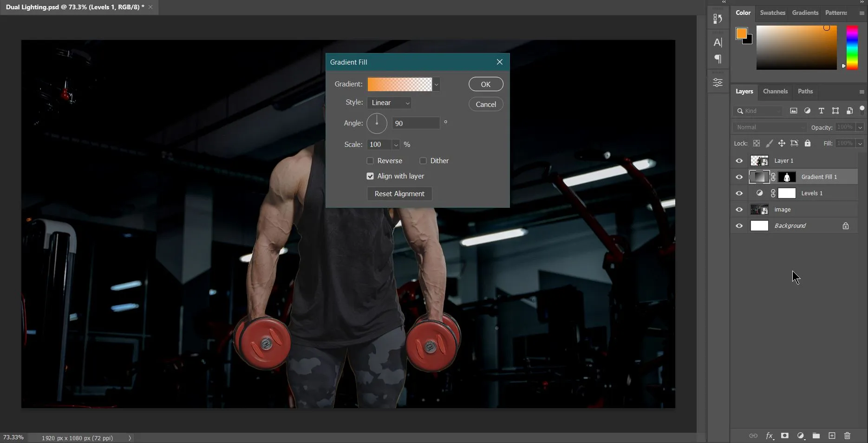Click the add layer style fx icon

click(769, 436)
